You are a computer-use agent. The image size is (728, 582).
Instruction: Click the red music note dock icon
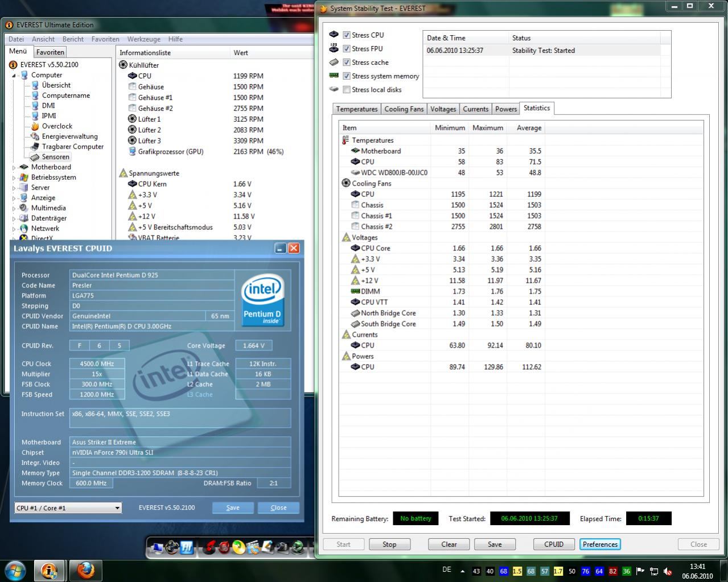point(210,547)
